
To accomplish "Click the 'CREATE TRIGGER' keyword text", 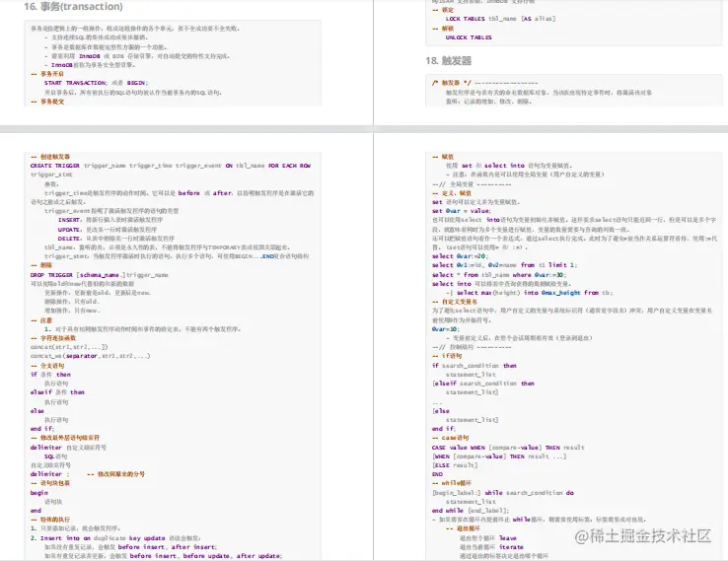I will pos(55,166).
